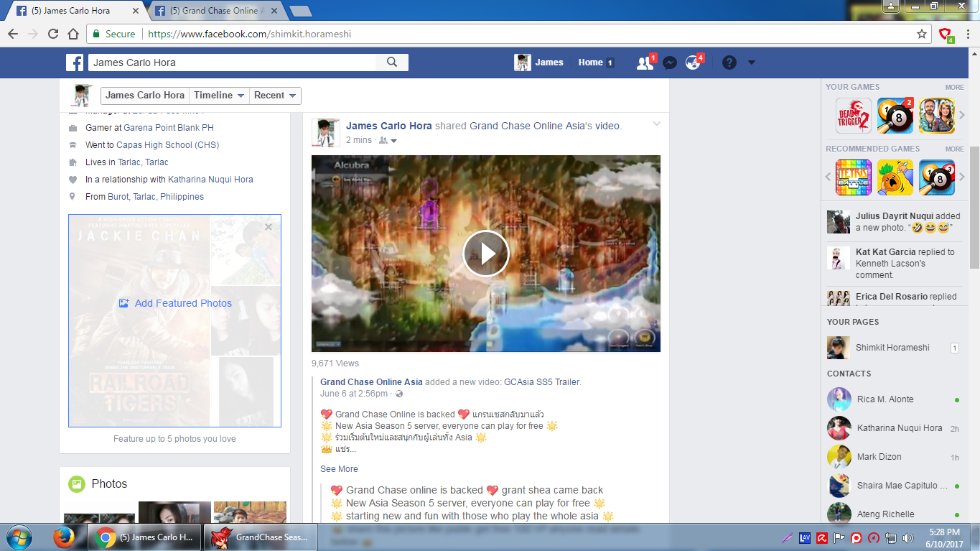Reload the page in Chrome
Image resolution: width=980 pixels, height=551 pixels.
[x=52, y=34]
